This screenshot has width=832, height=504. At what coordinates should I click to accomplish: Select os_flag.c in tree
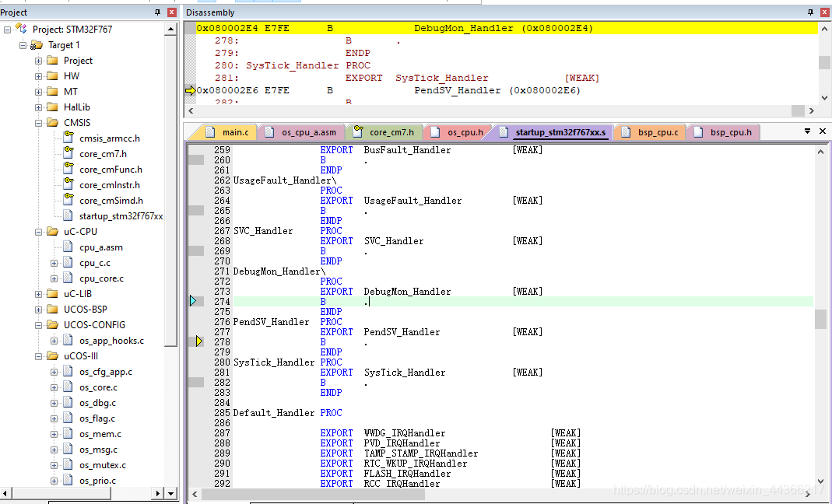pos(97,418)
